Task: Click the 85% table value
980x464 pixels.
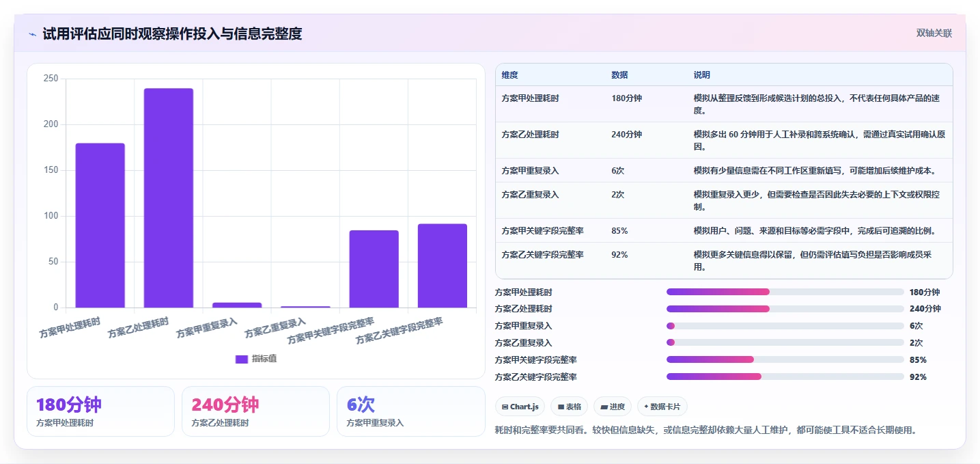Action: pos(619,230)
